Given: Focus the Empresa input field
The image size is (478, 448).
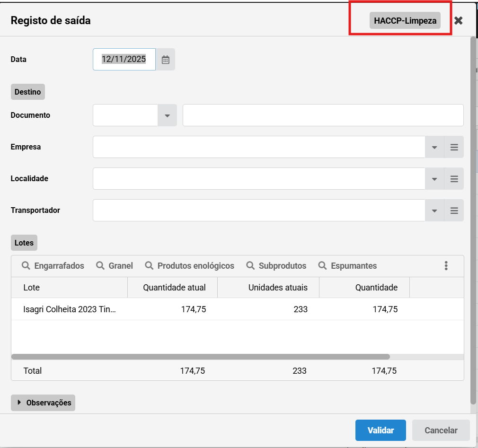Looking at the screenshot, I should 259,147.
